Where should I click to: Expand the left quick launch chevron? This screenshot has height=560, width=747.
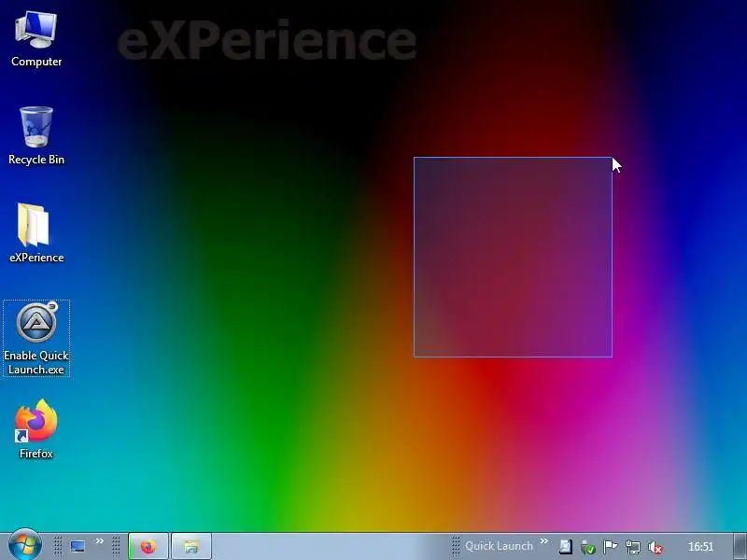(100, 541)
